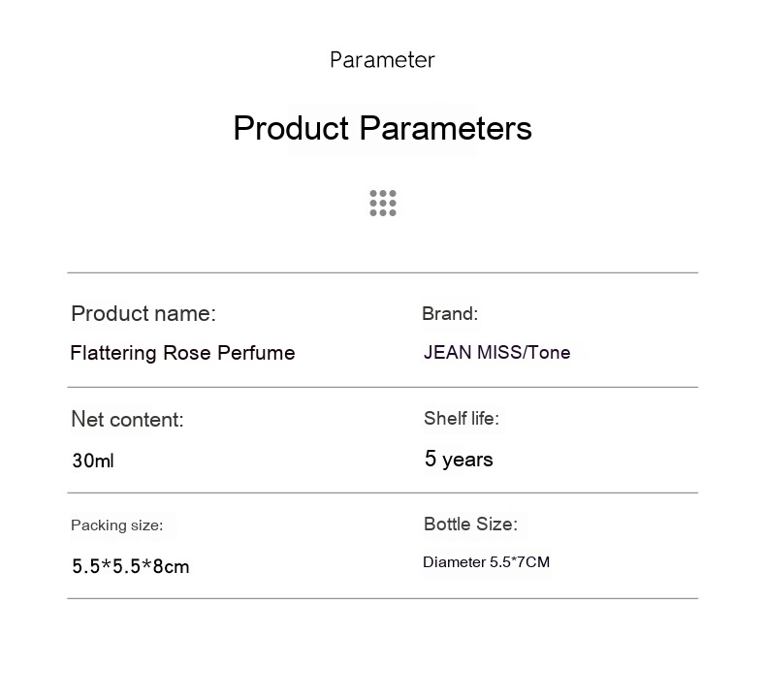Click the "Flattering Rose Perfume" value
This screenshot has height=700, width=766.
pos(182,353)
